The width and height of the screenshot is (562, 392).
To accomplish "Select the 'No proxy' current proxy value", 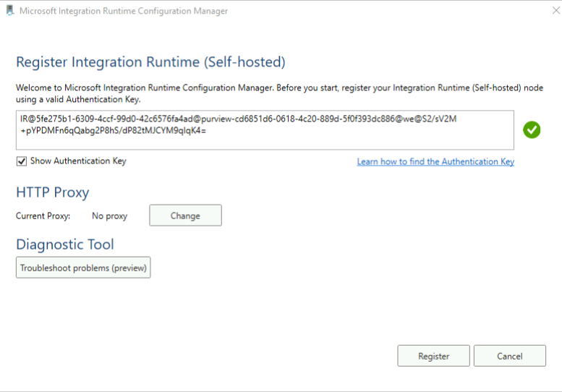I will pos(110,216).
